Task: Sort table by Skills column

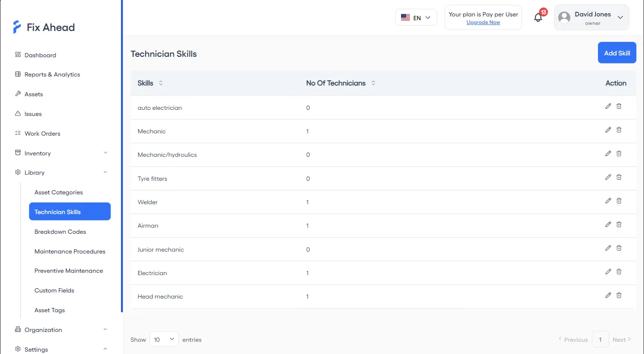Action: click(161, 83)
